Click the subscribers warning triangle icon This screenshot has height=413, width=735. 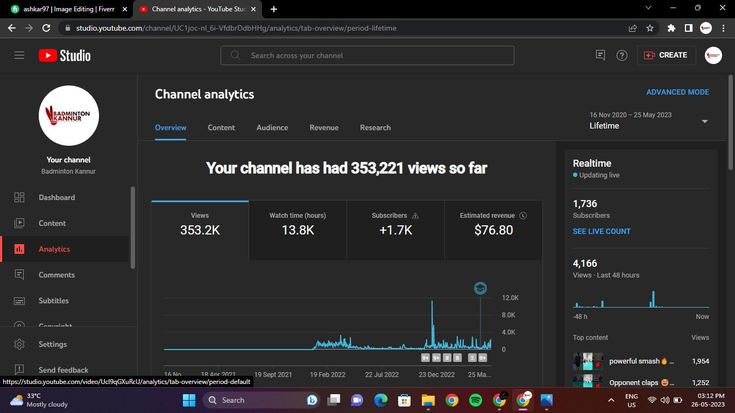[415, 216]
